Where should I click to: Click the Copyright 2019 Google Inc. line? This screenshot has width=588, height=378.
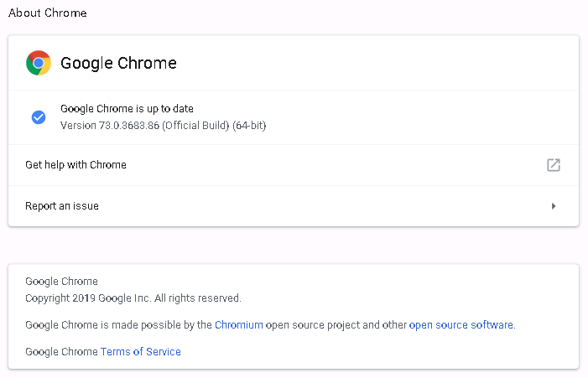click(x=133, y=298)
